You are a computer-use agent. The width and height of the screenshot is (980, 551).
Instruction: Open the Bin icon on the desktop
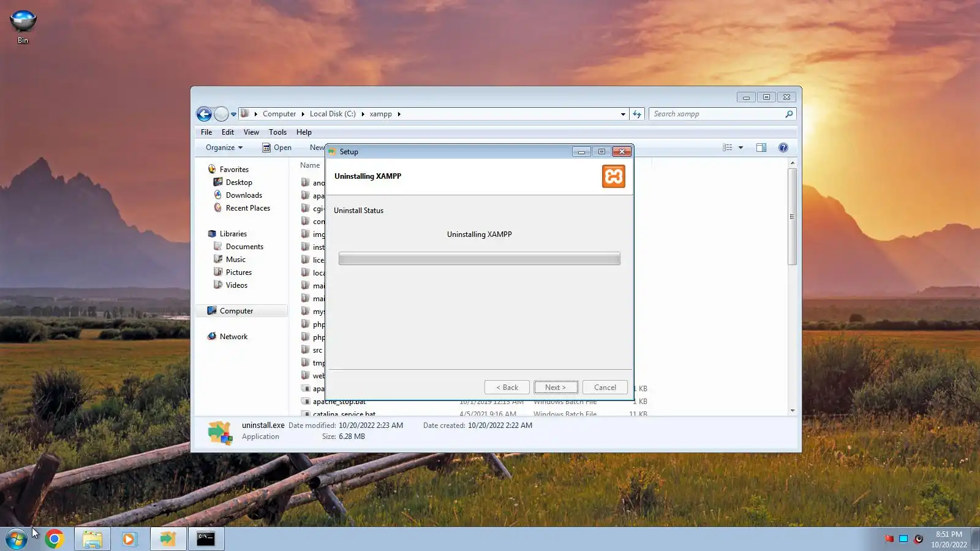pos(23,27)
